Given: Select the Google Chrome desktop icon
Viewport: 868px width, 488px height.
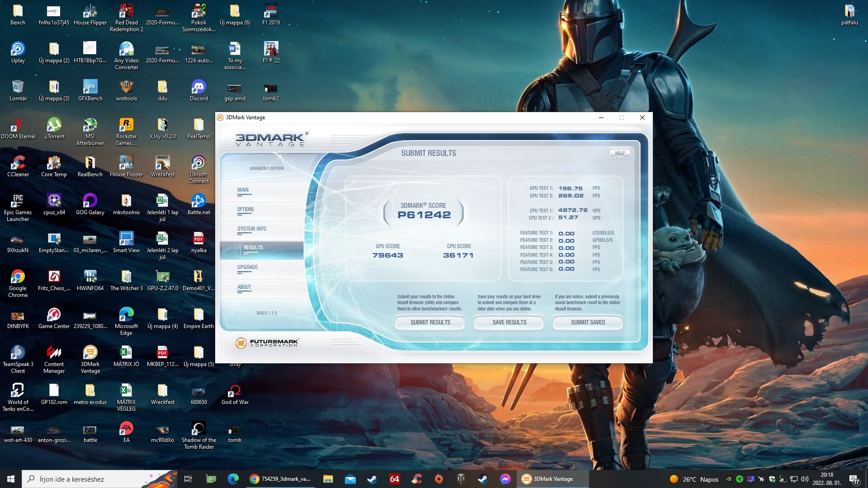Looking at the screenshot, I should click(x=18, y=284).
